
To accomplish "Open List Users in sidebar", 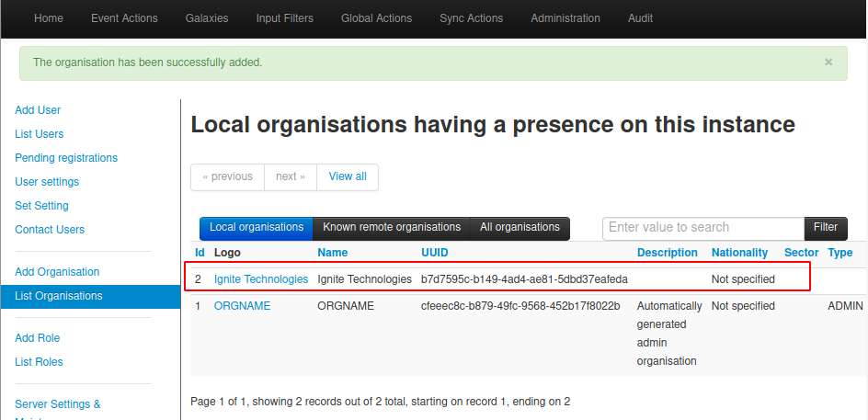I will point(40,134).
